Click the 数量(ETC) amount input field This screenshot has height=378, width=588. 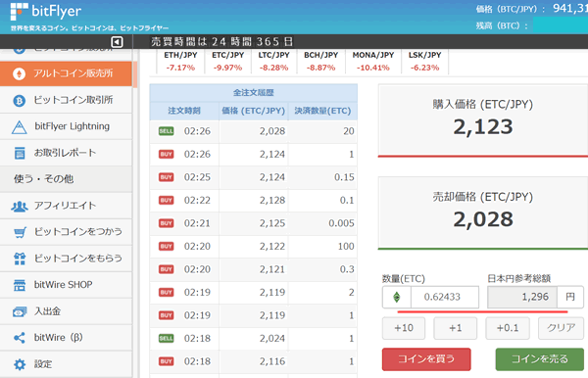[x=445, y=297]
